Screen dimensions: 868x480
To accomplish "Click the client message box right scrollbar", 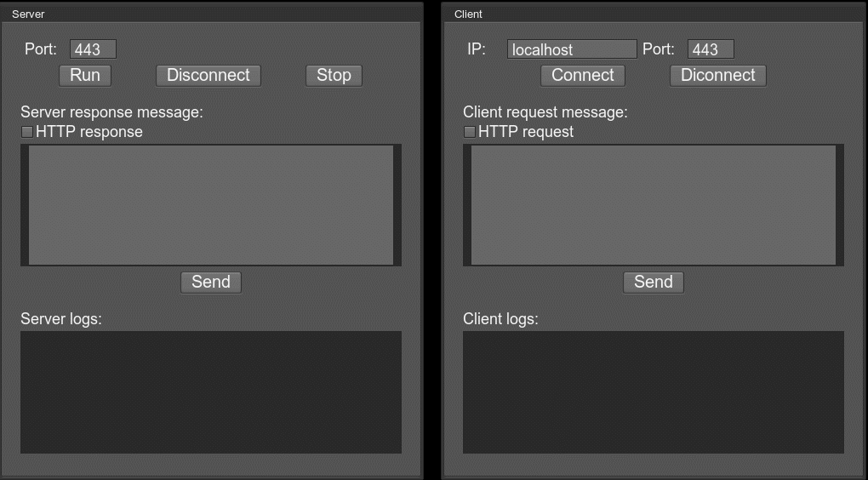I will click(840, 205).
